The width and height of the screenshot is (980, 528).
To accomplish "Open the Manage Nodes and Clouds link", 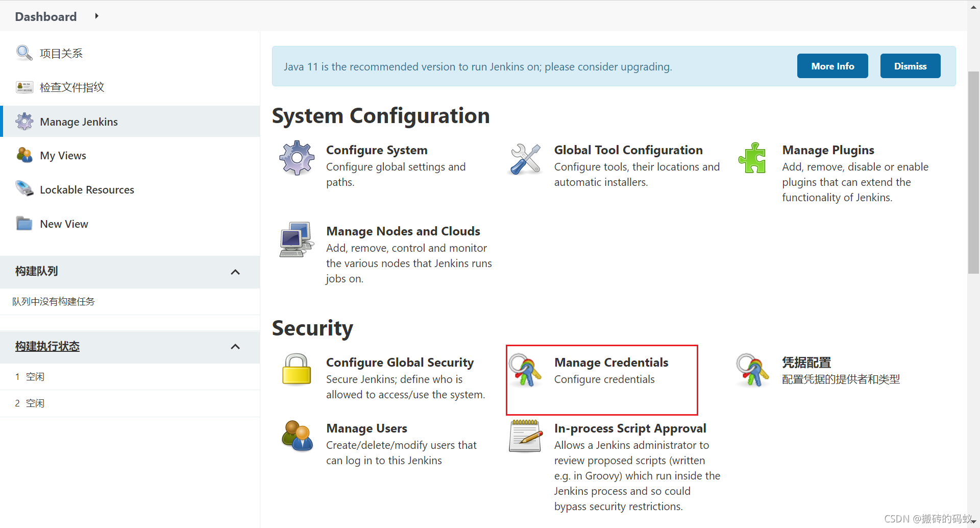I will click(403, 231).
